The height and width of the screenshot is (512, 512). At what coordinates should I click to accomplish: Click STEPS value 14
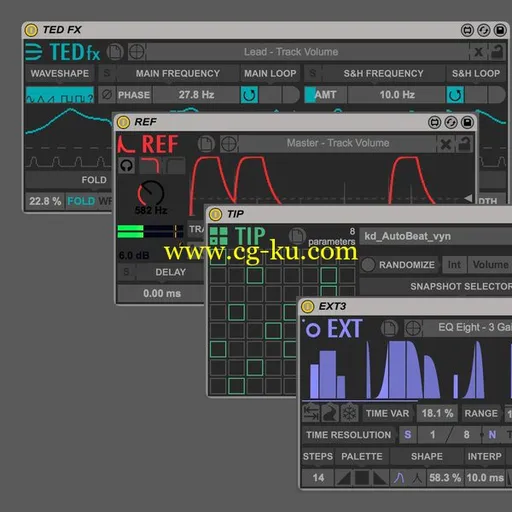coord(318,478)
